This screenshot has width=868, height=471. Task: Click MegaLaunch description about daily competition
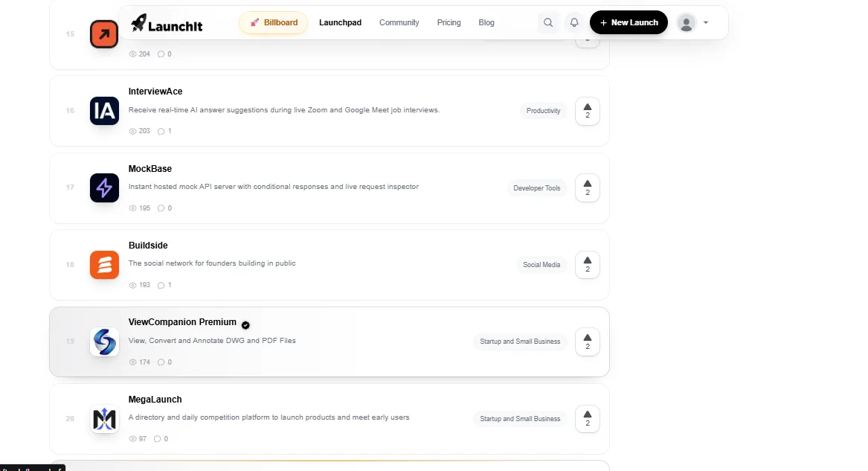pyautogui.click(x=269, y=417)
